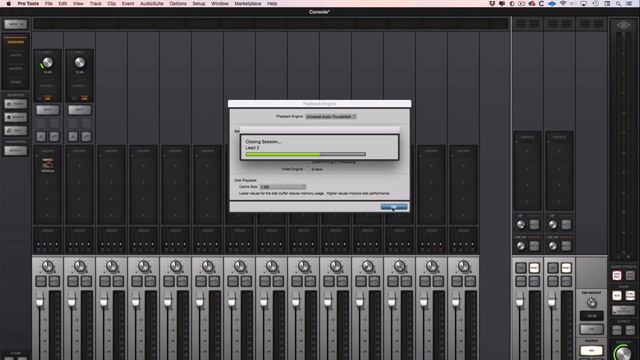Click channel 11 pan knob
The width and height of the screenshot is (640, 360).
367,266
